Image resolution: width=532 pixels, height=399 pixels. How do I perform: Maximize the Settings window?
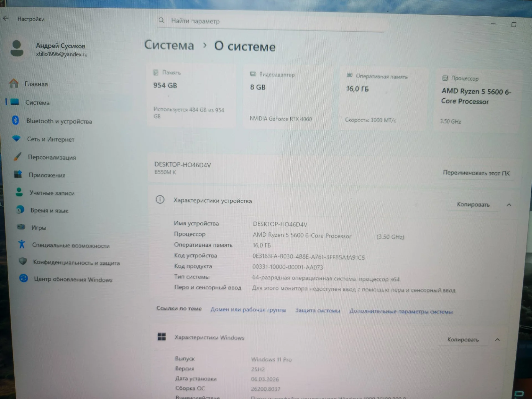[514, 25]
